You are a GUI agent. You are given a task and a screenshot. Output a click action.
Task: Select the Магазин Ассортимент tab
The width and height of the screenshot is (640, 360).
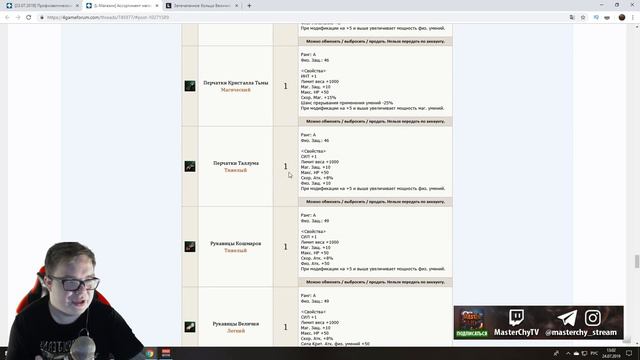tap(122, 6)
